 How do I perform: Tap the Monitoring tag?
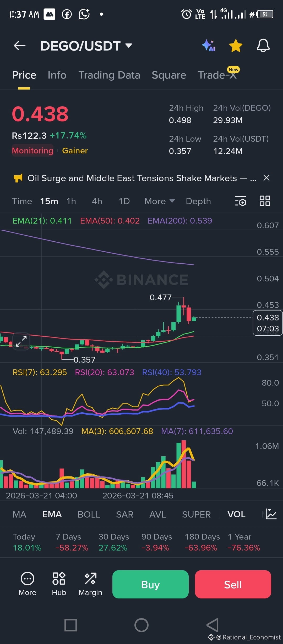coord(32,151)
